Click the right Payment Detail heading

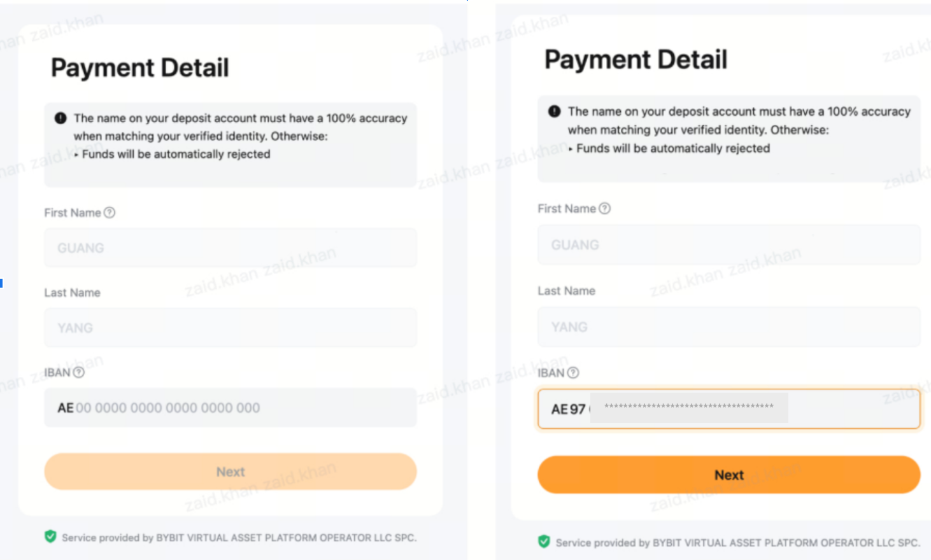(x=636, y=60)
